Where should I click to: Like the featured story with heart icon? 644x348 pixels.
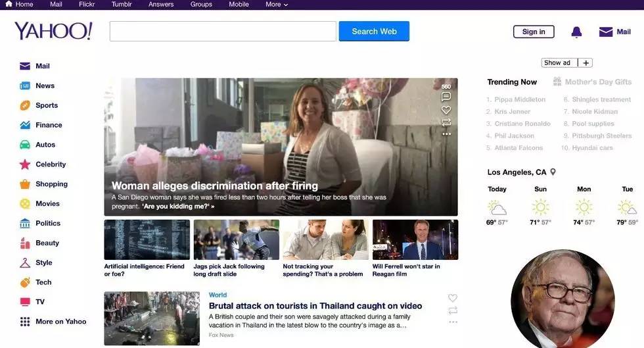446,110
